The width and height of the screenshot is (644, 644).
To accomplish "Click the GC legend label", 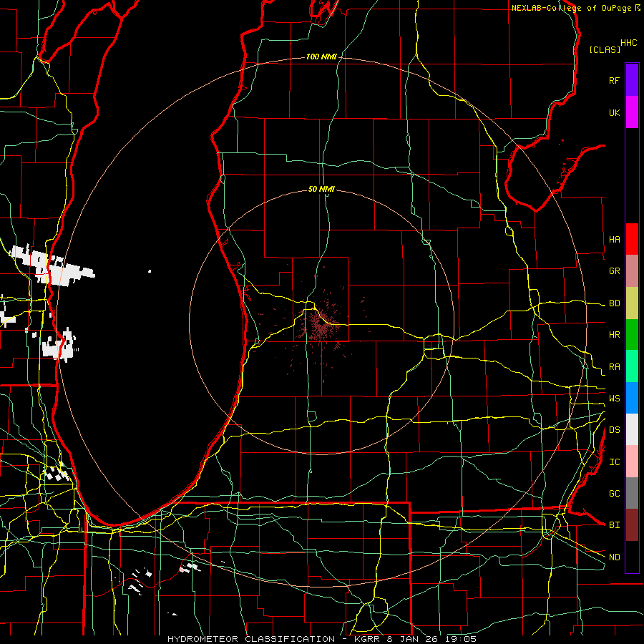I will [615, 493].
